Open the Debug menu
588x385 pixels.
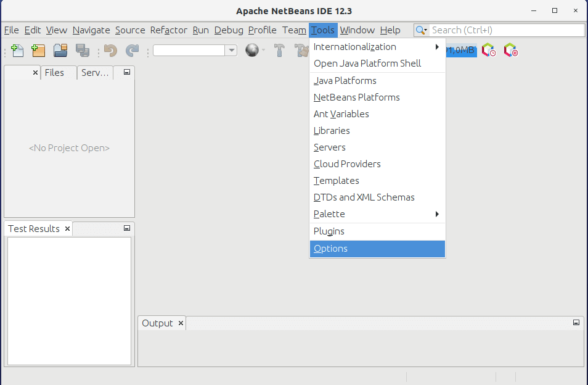pos(229,30)
